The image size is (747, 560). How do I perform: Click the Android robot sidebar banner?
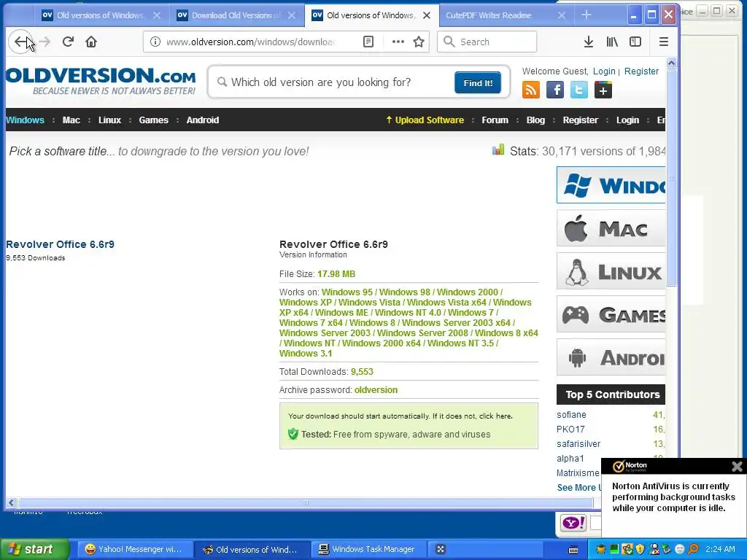611,357
